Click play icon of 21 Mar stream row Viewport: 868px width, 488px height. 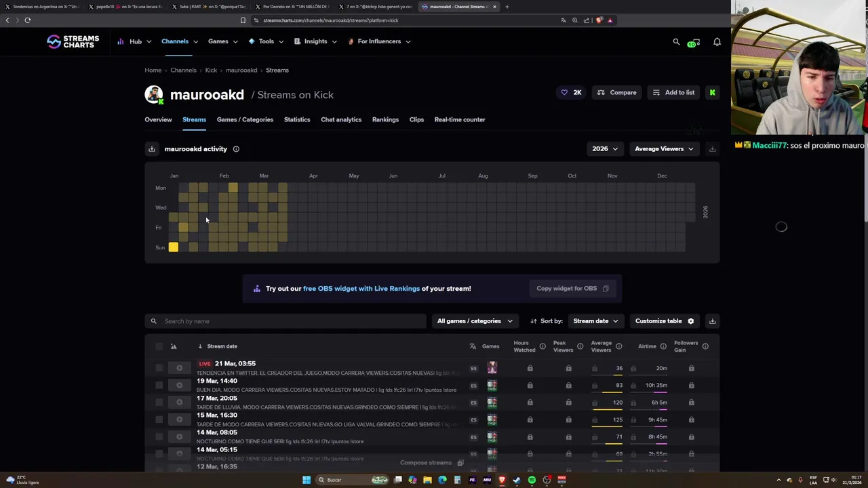[179, 368]
